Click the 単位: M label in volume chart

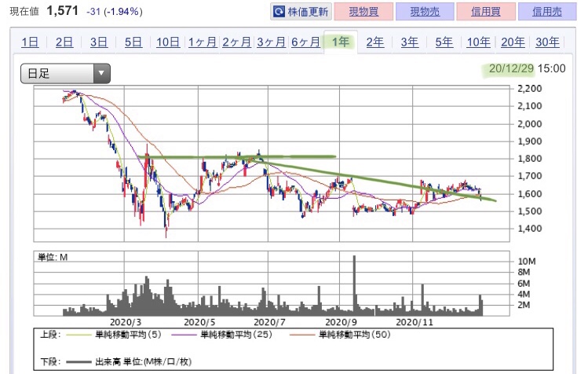[53, 257]
